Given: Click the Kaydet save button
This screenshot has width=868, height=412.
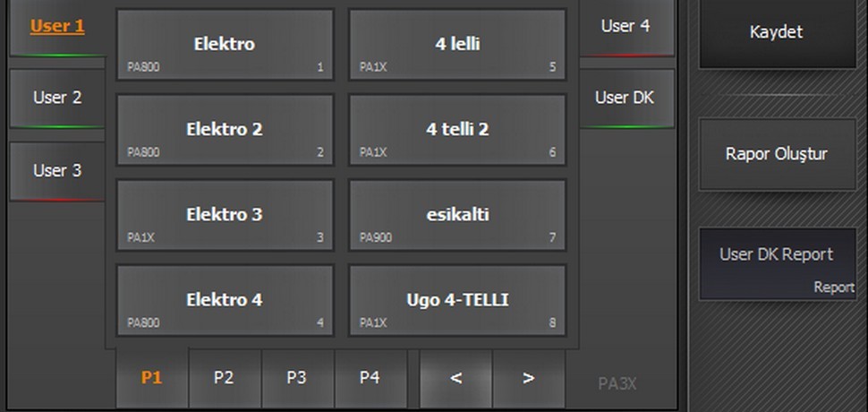Looking at the screenshot, I should click(x=776, y=33).
